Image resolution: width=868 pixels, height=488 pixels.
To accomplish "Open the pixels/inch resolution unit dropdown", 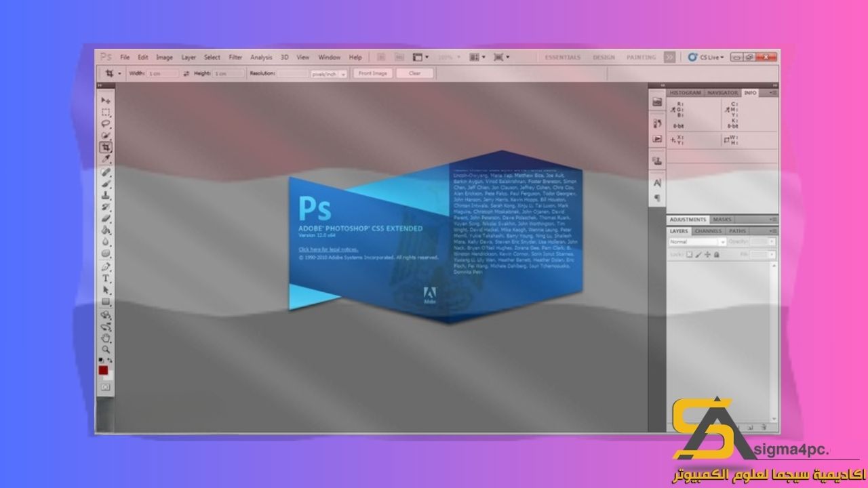I will [x=329, y=73].
